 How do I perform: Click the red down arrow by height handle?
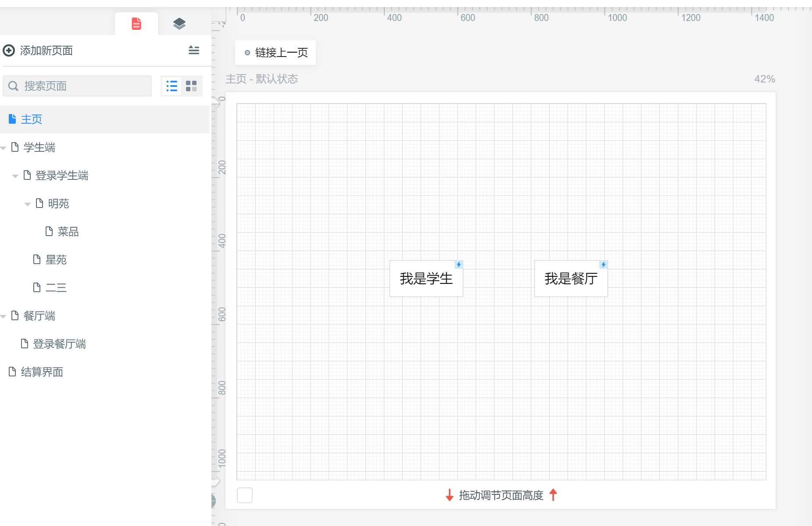click(450, 495)
